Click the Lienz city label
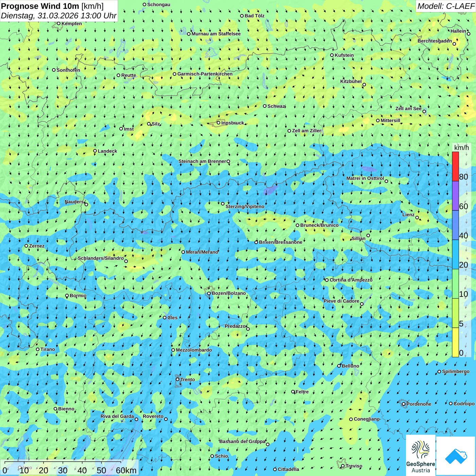 click(x=408, y=215)
